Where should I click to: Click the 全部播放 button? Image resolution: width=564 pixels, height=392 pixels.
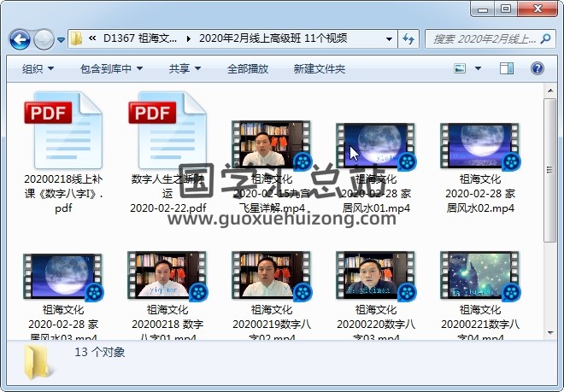pos(248,68)
